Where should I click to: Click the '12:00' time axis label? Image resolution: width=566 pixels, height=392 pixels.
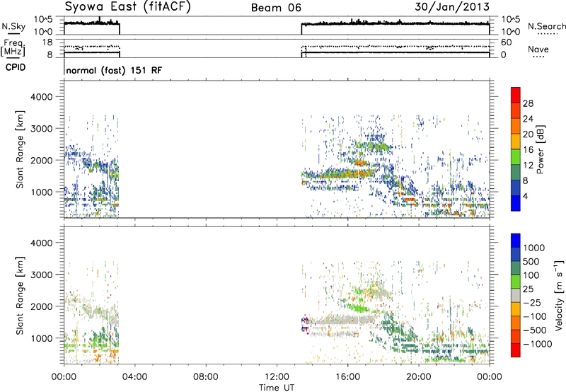coord(277,377)
